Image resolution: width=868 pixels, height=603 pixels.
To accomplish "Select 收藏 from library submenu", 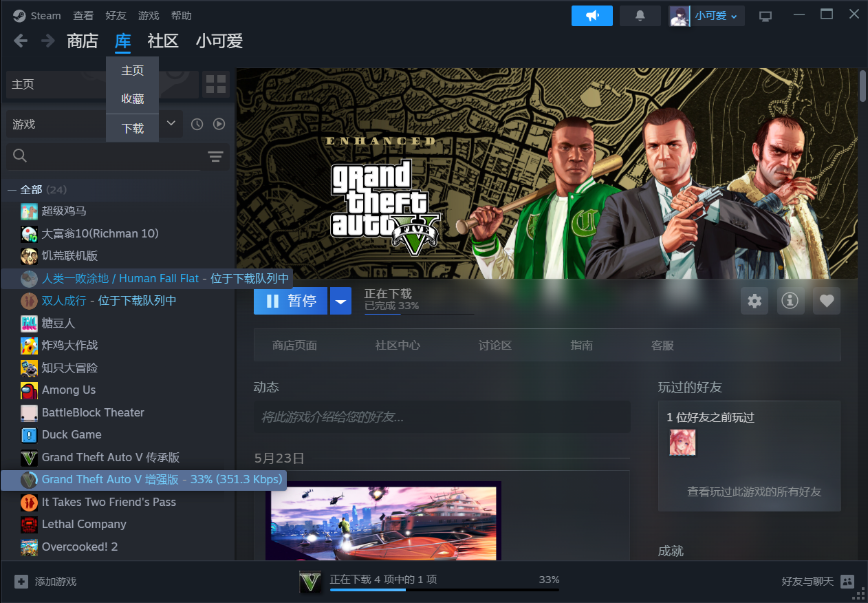I will pyautogui.click(x=133, y=99).
